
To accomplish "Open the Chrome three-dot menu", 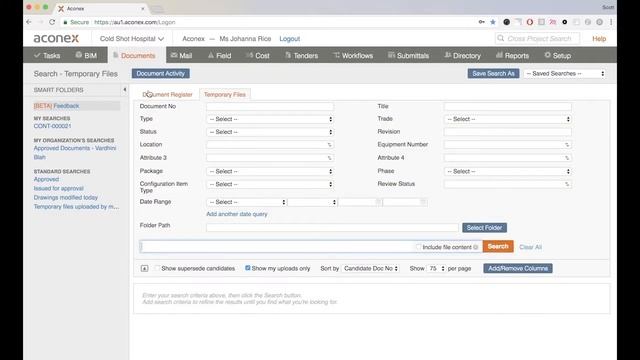I will (611, 22).
